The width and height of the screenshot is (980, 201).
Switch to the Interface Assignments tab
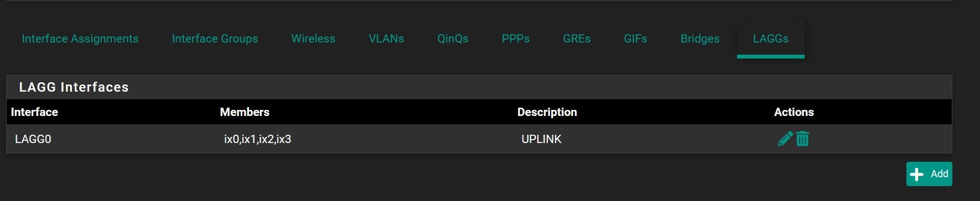tap(80, 39)
